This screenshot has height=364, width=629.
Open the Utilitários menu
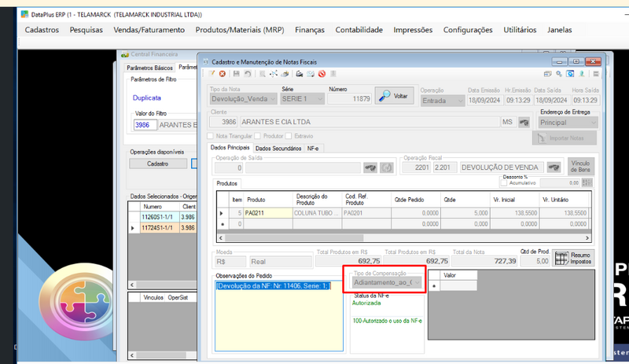pyautogui.click(x=520, y=30)
